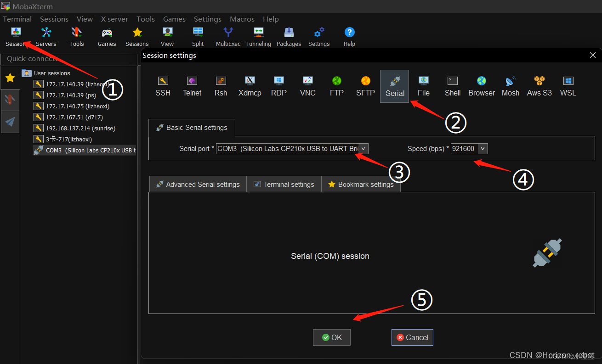The height and width of the screenshot is (364, 602).
Task: Open the Help menu in menu bar
Action: 271,19
